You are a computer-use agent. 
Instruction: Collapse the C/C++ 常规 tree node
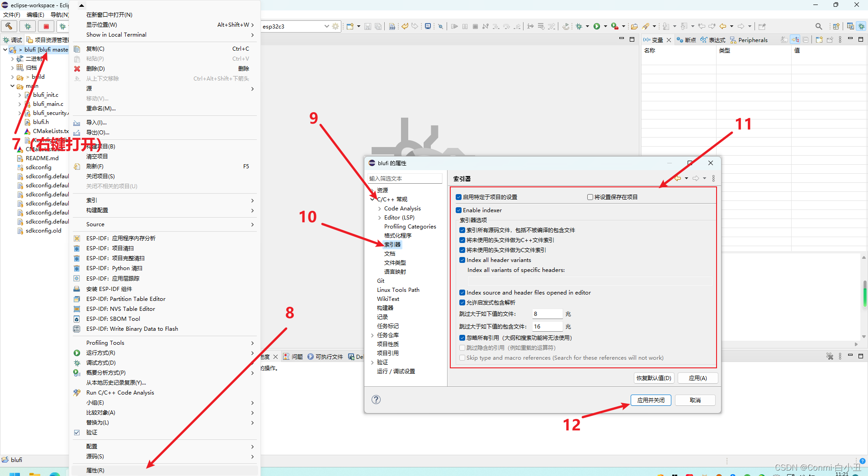[x=373, y=200]
